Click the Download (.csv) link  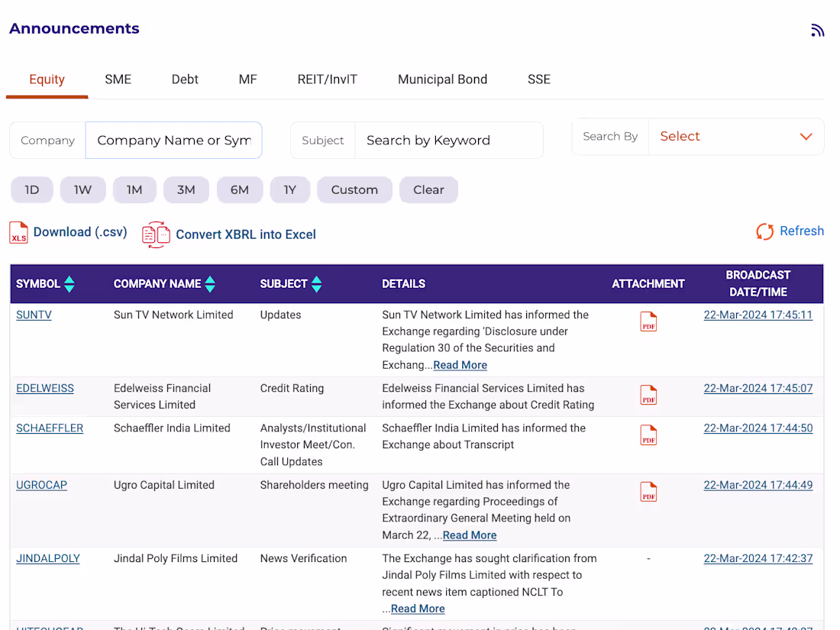80,232
